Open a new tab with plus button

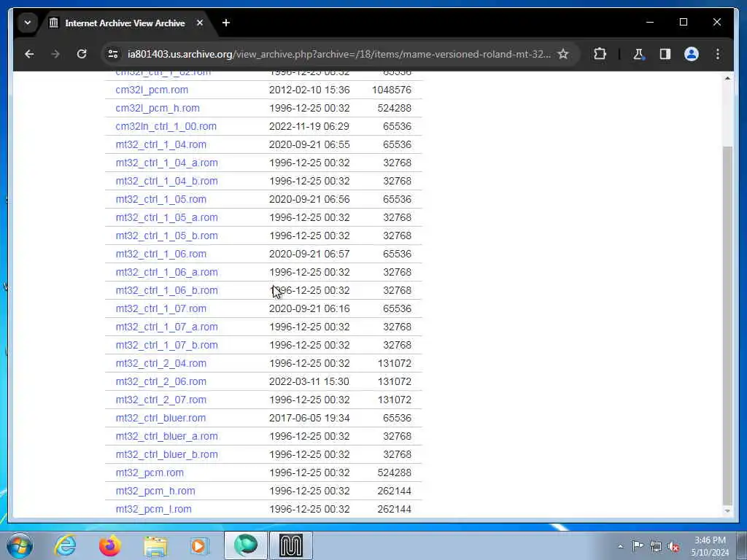pos(226,23)
